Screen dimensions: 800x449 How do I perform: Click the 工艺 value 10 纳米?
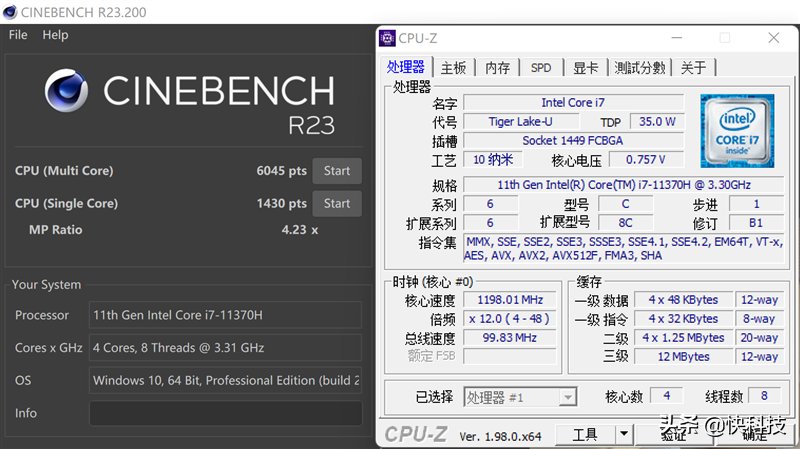point(493,160)
